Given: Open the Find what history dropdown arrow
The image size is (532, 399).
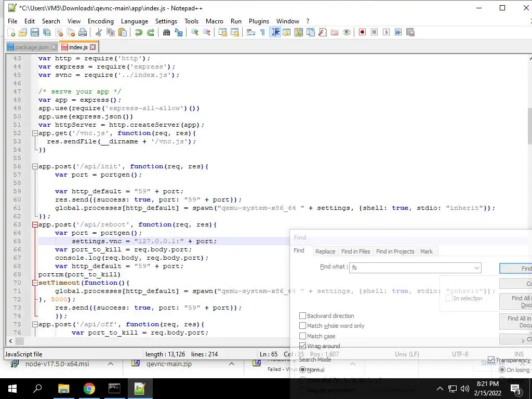Looking at the screenshot, I should 477,268.
